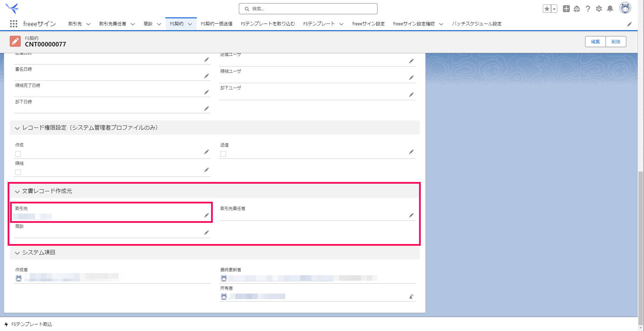
Task: Open the user profile avatar
Action: pos(625,8)
